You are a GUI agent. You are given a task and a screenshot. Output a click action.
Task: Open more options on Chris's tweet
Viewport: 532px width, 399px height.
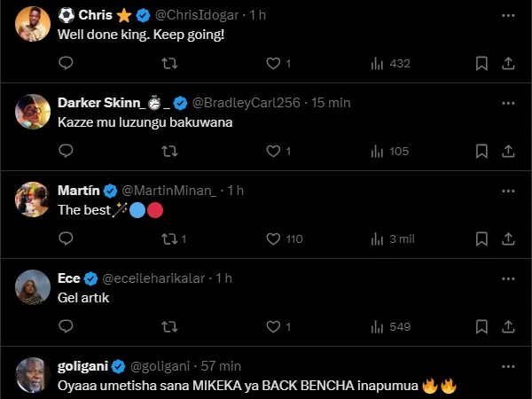coord(506,15)
